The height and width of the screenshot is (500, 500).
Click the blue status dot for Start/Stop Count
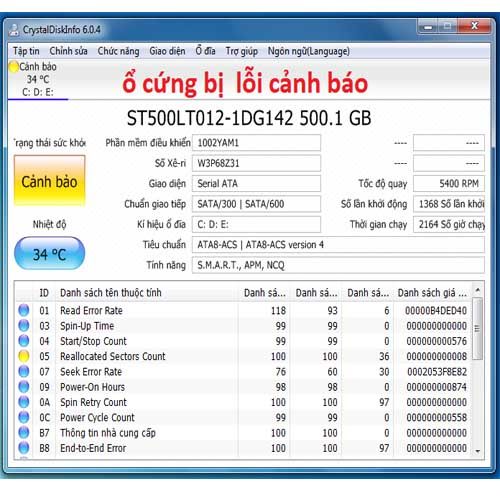point(24,341)
